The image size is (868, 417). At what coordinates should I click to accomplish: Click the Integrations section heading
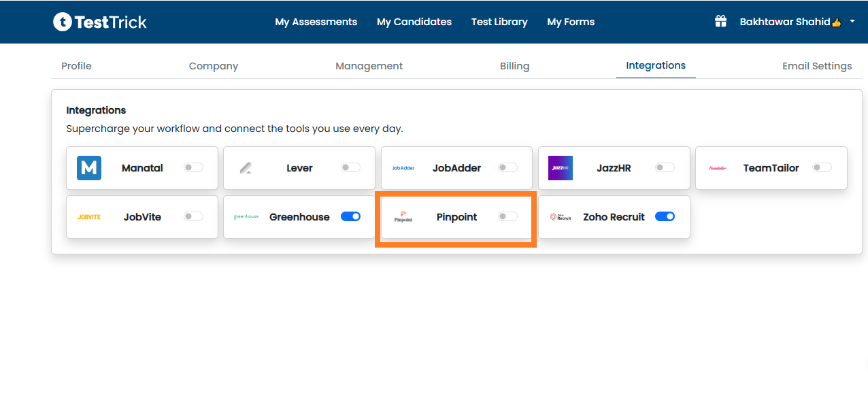click(96, 110)
